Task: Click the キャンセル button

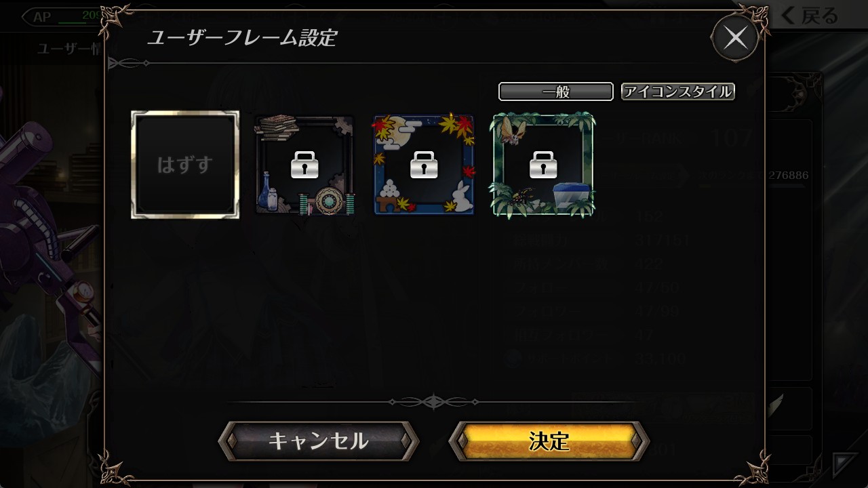Action: tap(319, 441)
